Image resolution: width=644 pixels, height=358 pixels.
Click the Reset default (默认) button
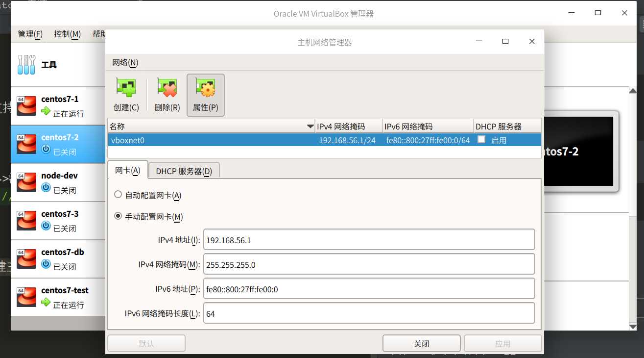pyautogui.click(x=146, y=343)
